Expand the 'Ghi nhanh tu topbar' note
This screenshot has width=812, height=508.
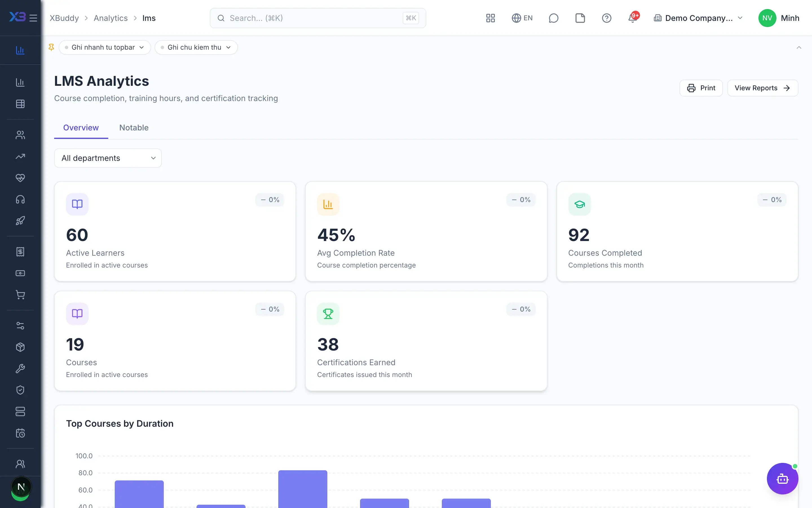105,47
